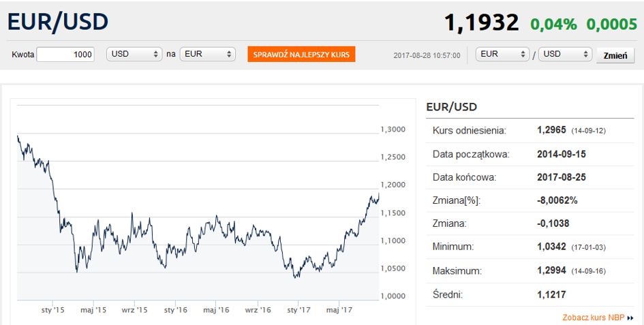The image size is (644, 325).
Task: Click the large 1,1932 current rate value
Action: point(481,23)
